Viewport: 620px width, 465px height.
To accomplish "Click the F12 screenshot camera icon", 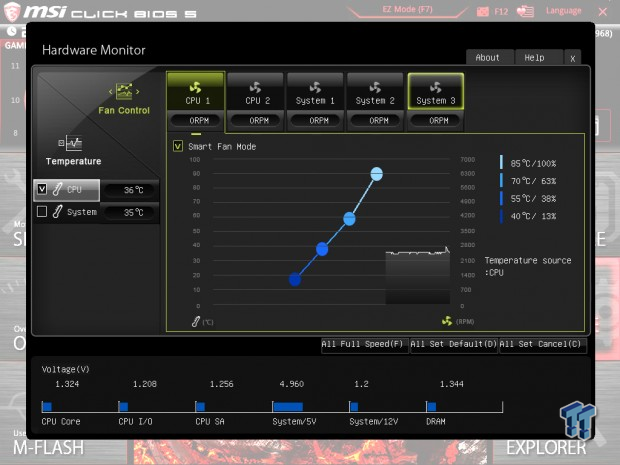I will pos(482,11).
